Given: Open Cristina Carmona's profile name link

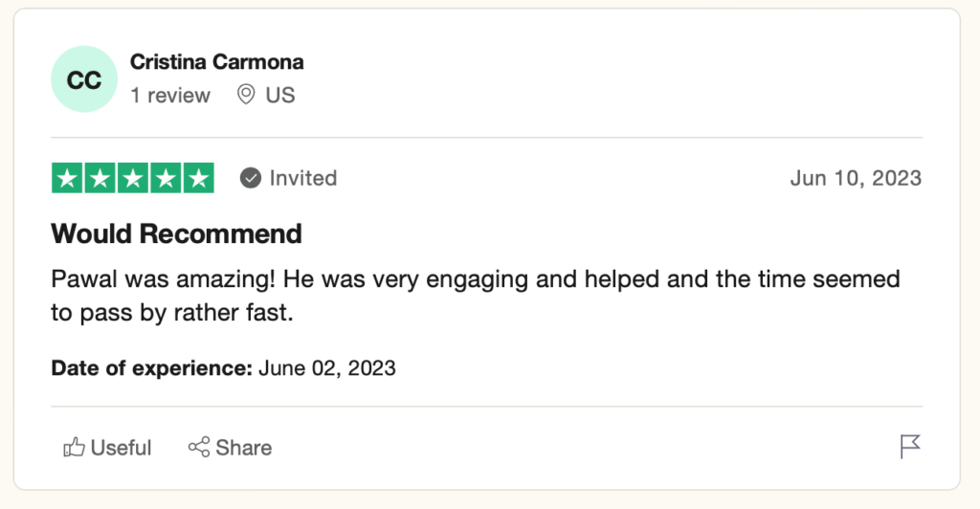Looking at the screenshot, I should coord(216,62).
